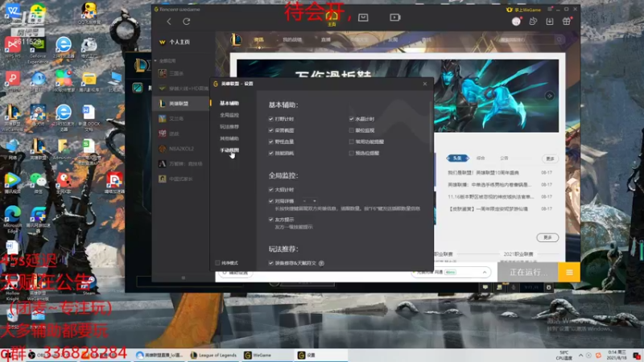644x362 pixels.
Task: Open the WeGame downloads icon
Action: point(550,22)
